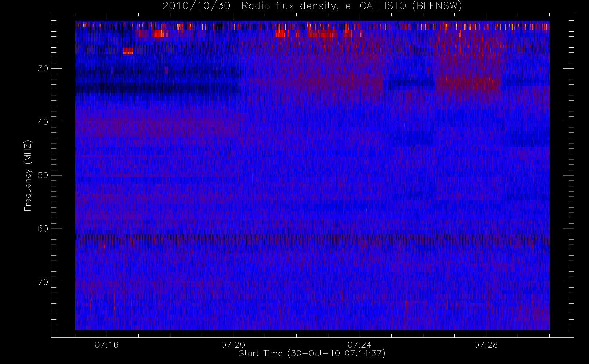
Task: Click the 07:24 time tick label
Action: tap(359, 345)
